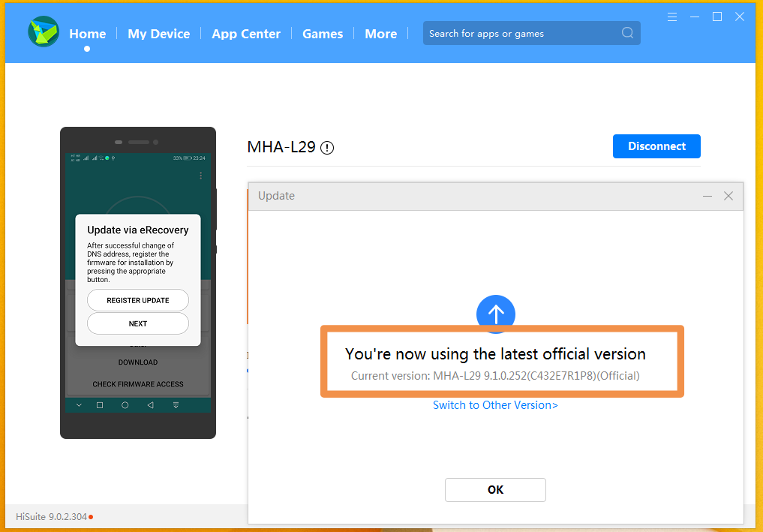Tap the phone's home circle icon
The height and width of the screenshot is (532, 763).
pyautogui.click(x=125, y=405)
